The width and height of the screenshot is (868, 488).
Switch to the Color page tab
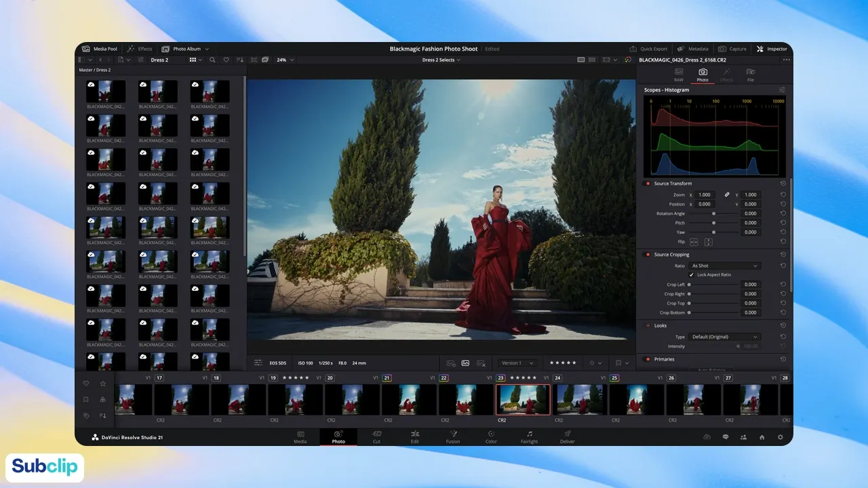pyautogui.click(x=491, y=436)
